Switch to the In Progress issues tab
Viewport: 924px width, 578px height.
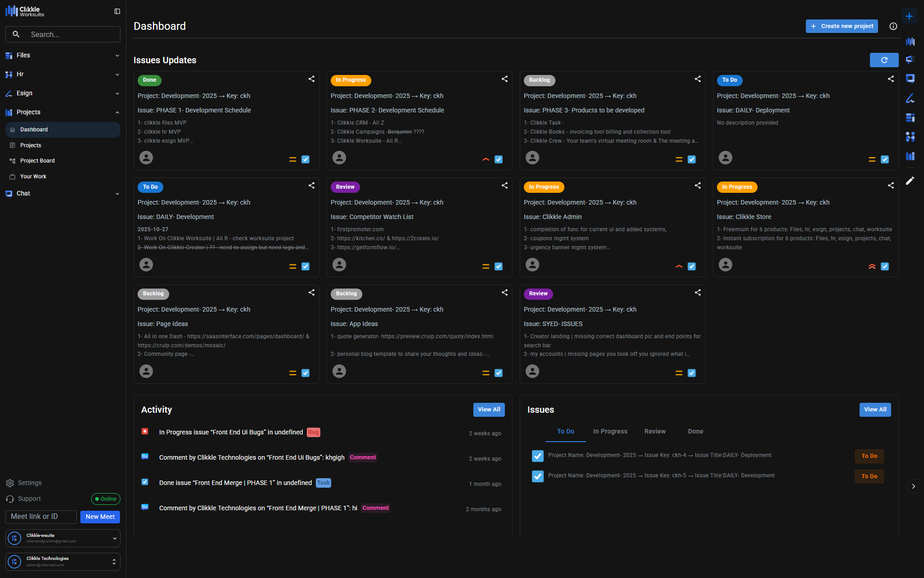tap(610, 431)
